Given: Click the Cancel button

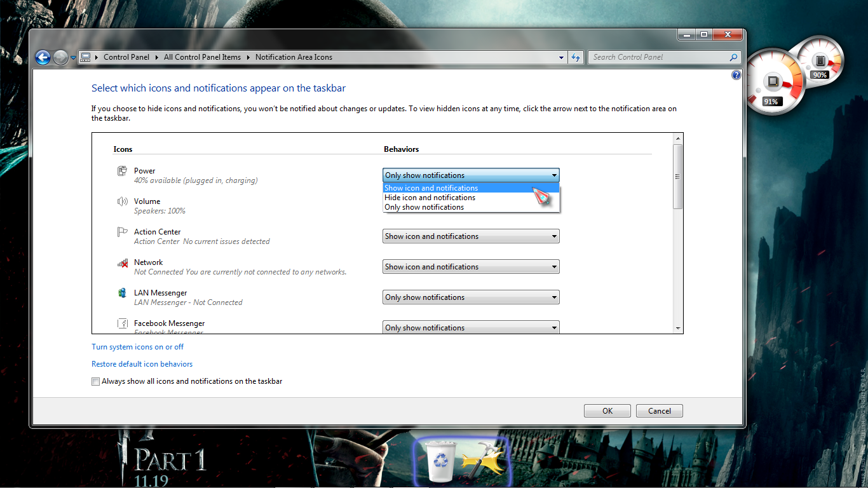Looking at the screenshot, I should coord(660,411).
